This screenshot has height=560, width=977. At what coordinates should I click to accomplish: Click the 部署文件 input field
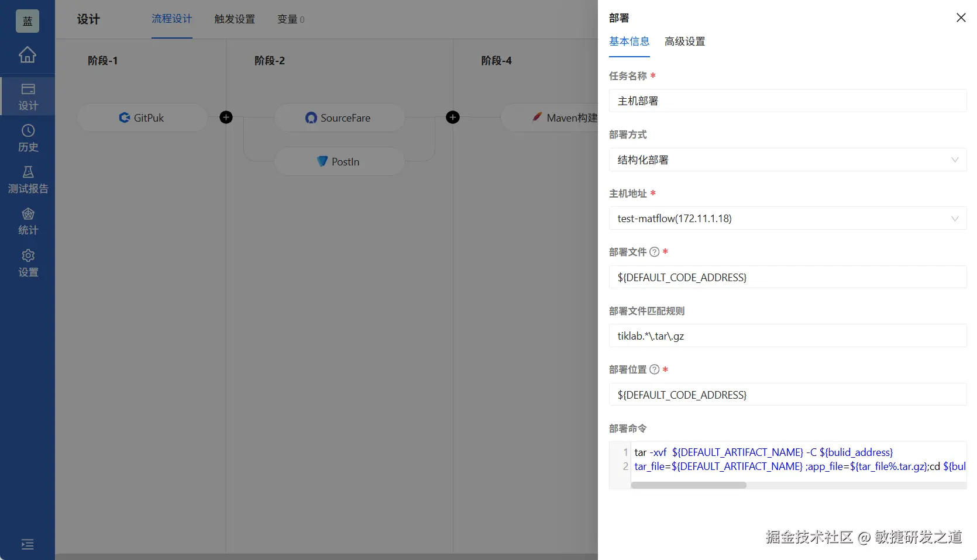[787, 277]
